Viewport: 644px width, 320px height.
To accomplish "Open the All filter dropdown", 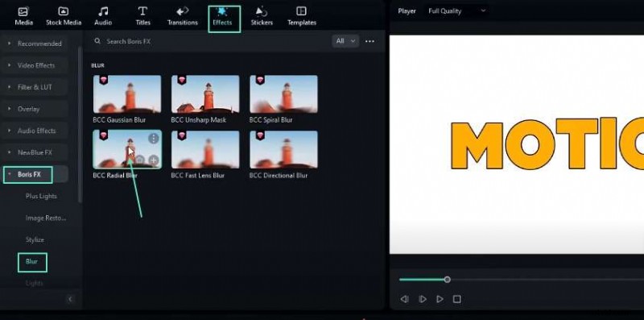I will point(345,41).
